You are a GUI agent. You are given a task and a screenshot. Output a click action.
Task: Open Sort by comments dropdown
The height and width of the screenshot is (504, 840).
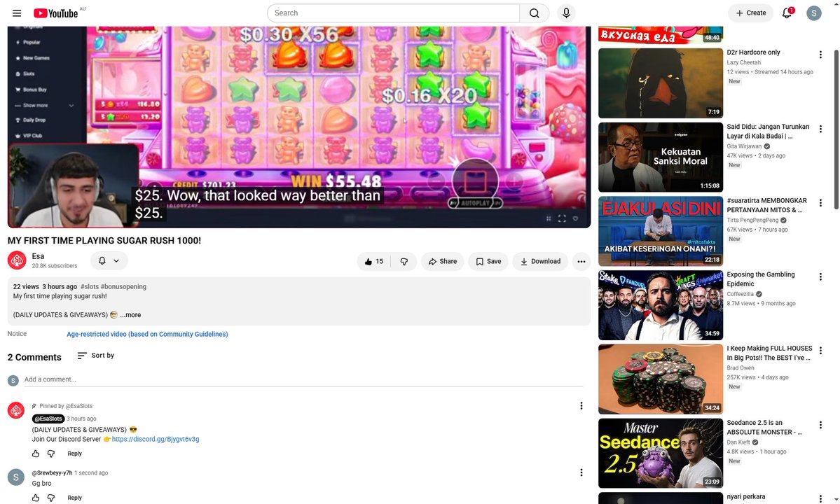point(96,356)
